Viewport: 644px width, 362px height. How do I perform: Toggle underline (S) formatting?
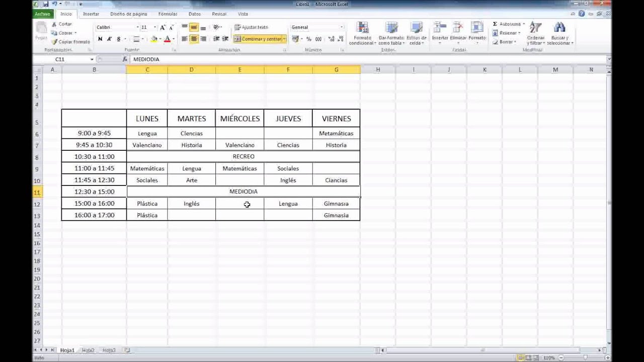(x=119, y=39)
